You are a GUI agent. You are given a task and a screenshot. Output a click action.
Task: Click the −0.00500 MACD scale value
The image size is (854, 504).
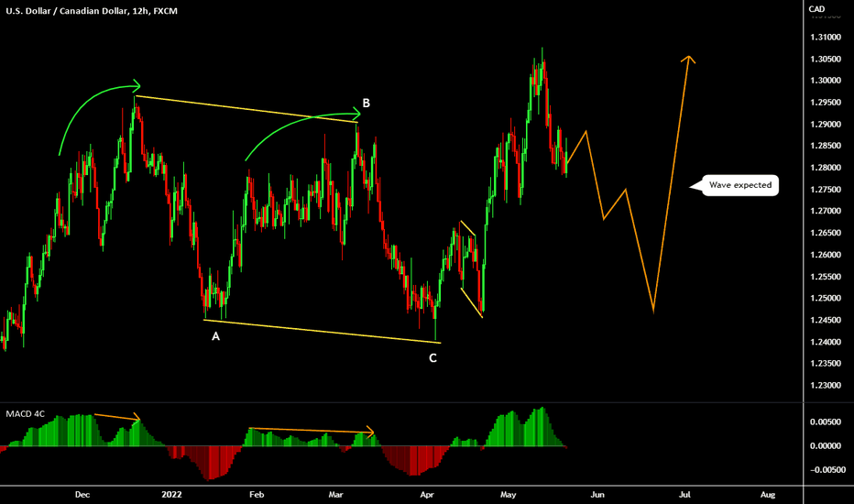coord(827,470)
